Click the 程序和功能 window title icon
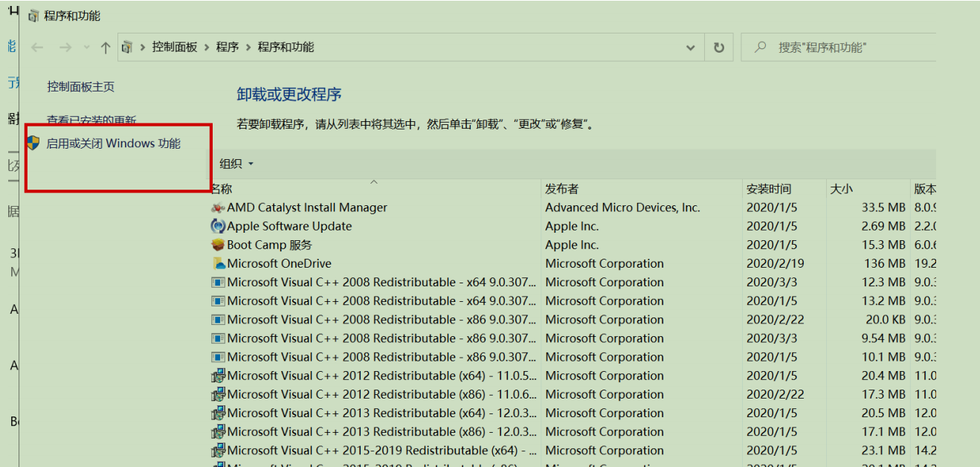The image size is (980, 467). point(33,16)
